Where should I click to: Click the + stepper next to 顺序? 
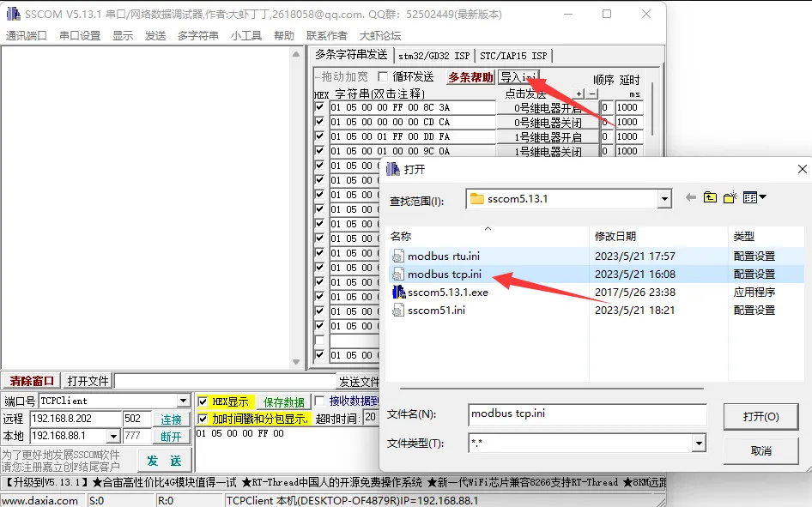(580, 93)
